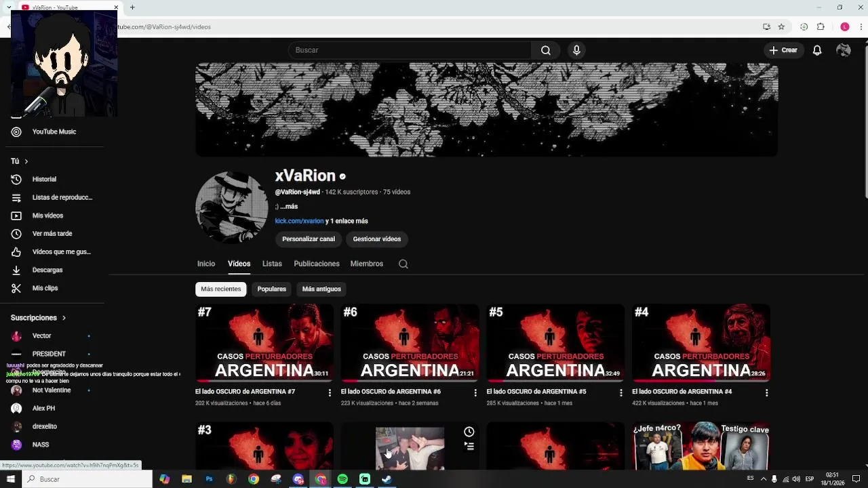Click the search magnifier button
Viewport: 868px width, 488px height.
[546, 50]
